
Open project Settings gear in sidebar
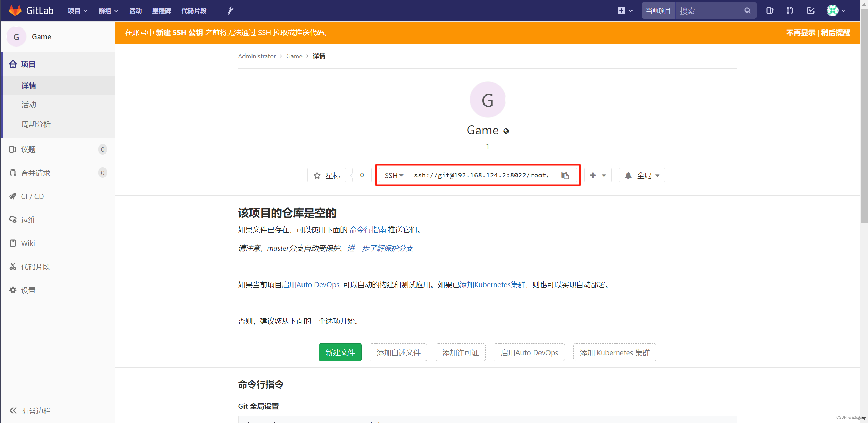pos(28,290)
